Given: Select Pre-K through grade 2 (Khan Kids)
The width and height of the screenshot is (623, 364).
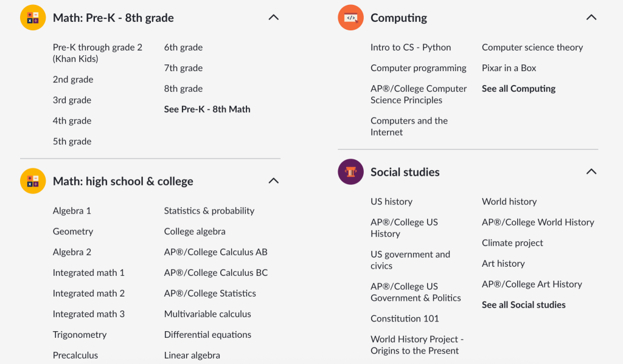Looking at the screenshot, I should point(97,53).
